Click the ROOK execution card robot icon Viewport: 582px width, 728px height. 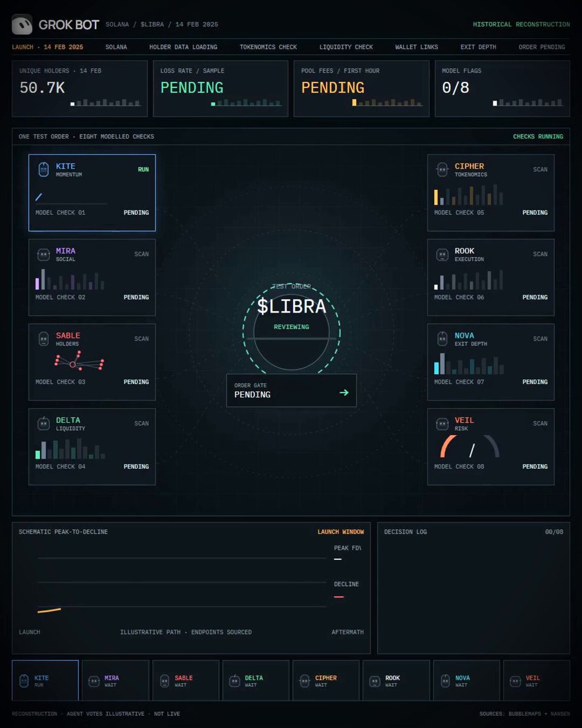[x=443, y=254]
